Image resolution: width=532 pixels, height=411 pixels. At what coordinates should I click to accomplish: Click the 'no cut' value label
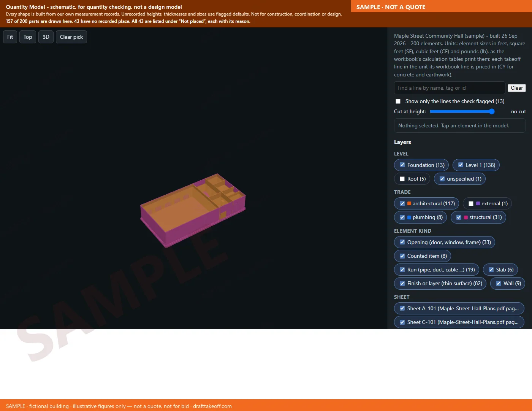[518, 111]
